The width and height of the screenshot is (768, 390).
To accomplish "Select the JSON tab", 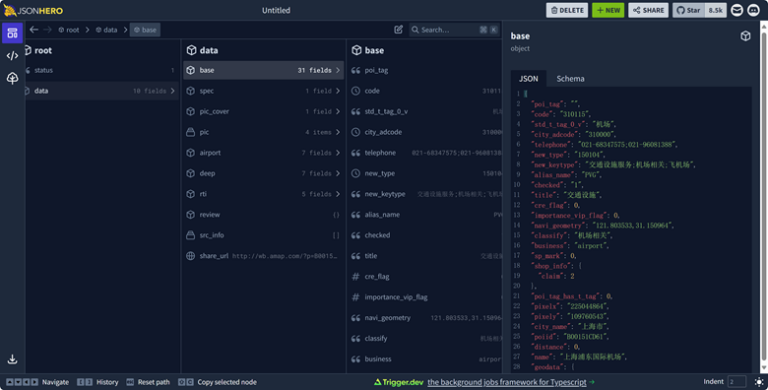I will [x=528, y=78].
